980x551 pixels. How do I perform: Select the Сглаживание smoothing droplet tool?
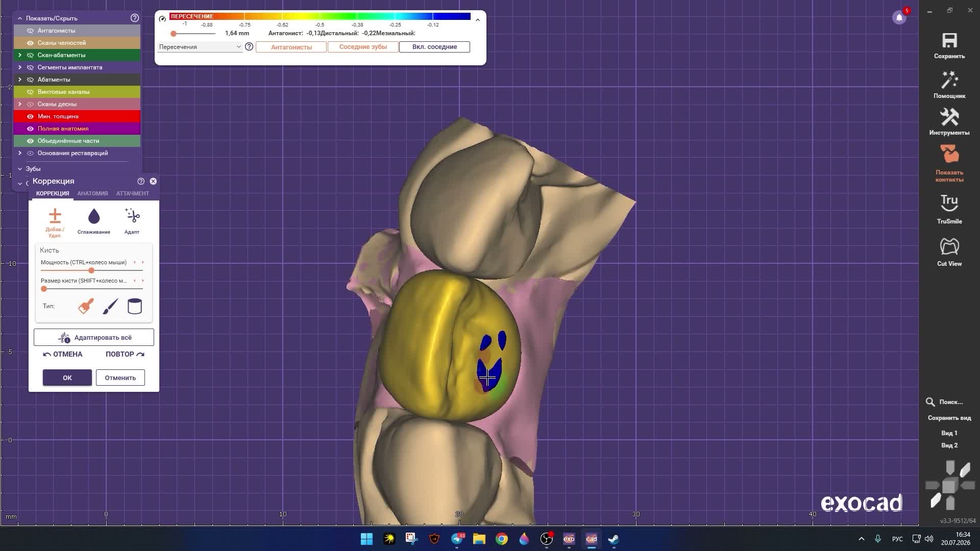coord(94,216)
